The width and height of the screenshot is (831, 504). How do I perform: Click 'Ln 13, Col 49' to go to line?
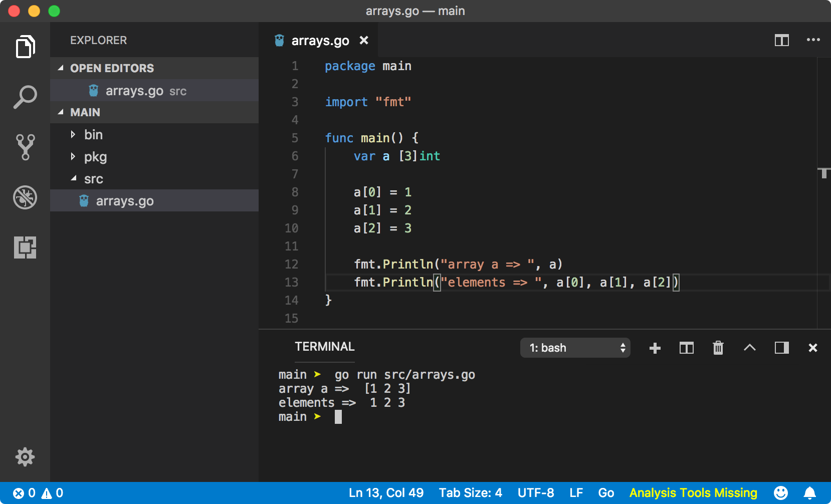point(386,492)
